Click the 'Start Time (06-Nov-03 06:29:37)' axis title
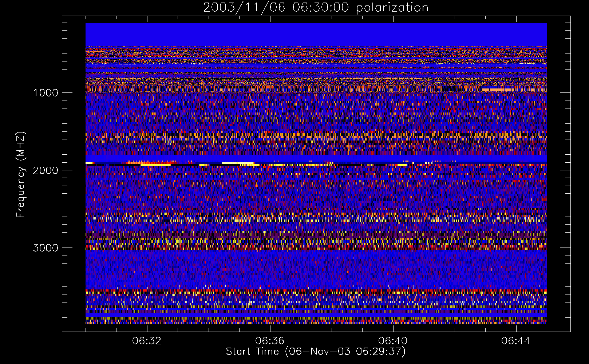 point(316,352)
